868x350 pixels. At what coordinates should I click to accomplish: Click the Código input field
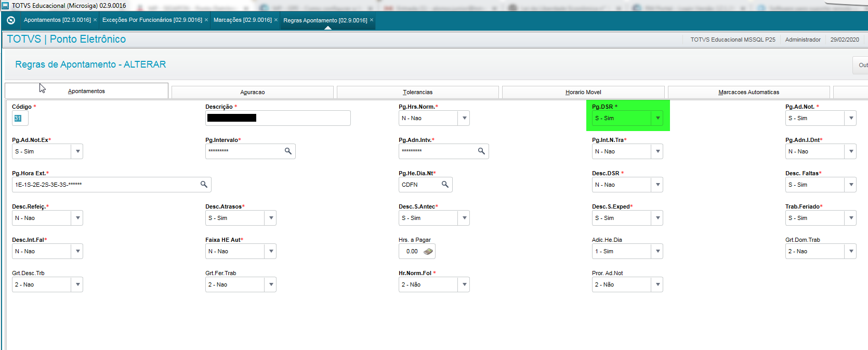coord(20,118)
